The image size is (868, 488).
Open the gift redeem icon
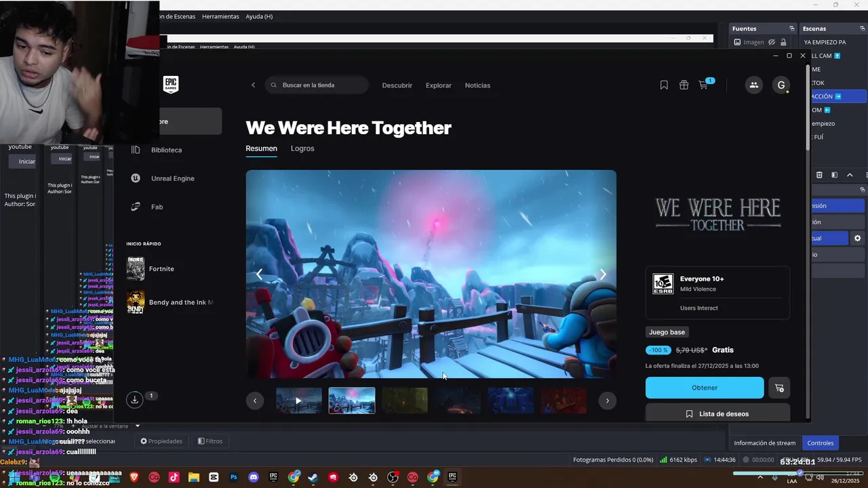[684, 85]
